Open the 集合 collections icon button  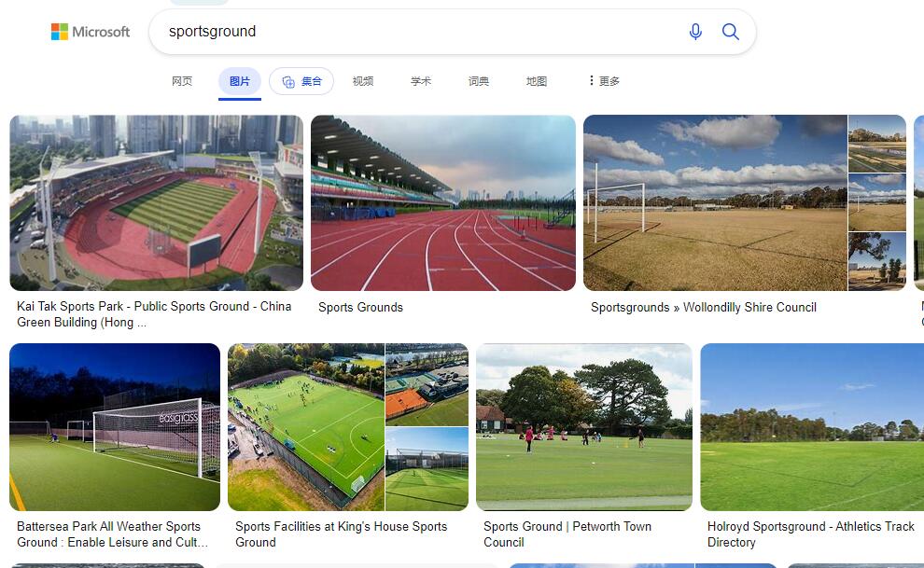click(x=301, y=81)
